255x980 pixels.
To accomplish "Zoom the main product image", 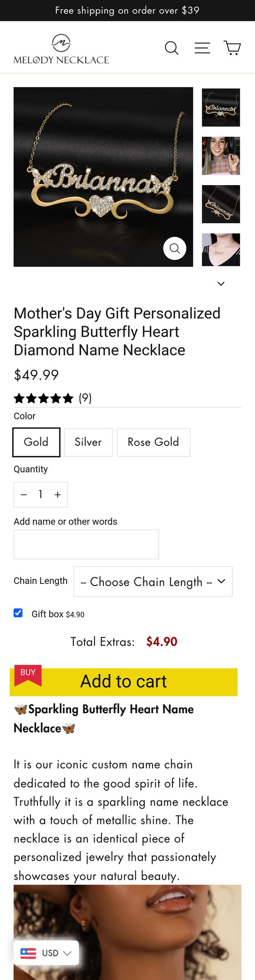I will [175, 248].
